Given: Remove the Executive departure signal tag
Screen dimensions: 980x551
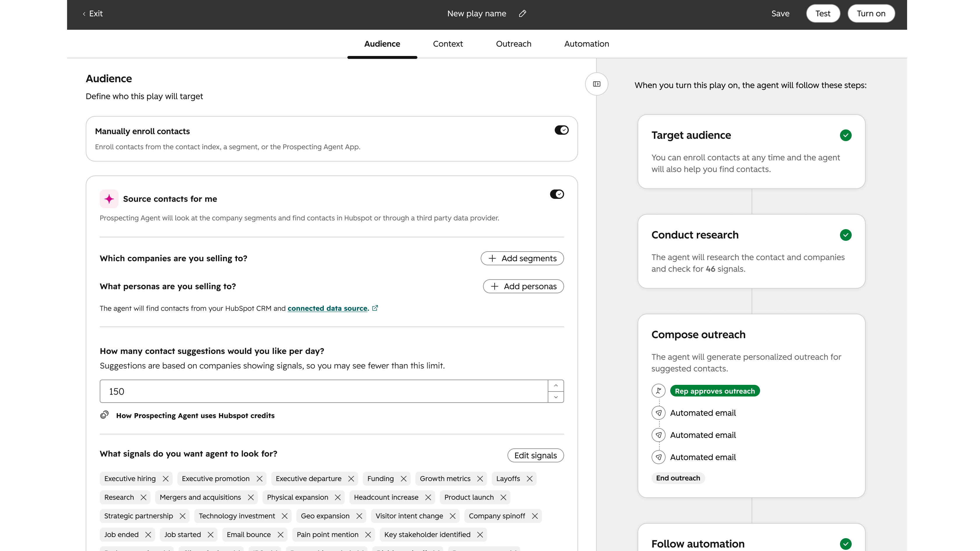Looking at the screenshot, I should coord(351,479).
